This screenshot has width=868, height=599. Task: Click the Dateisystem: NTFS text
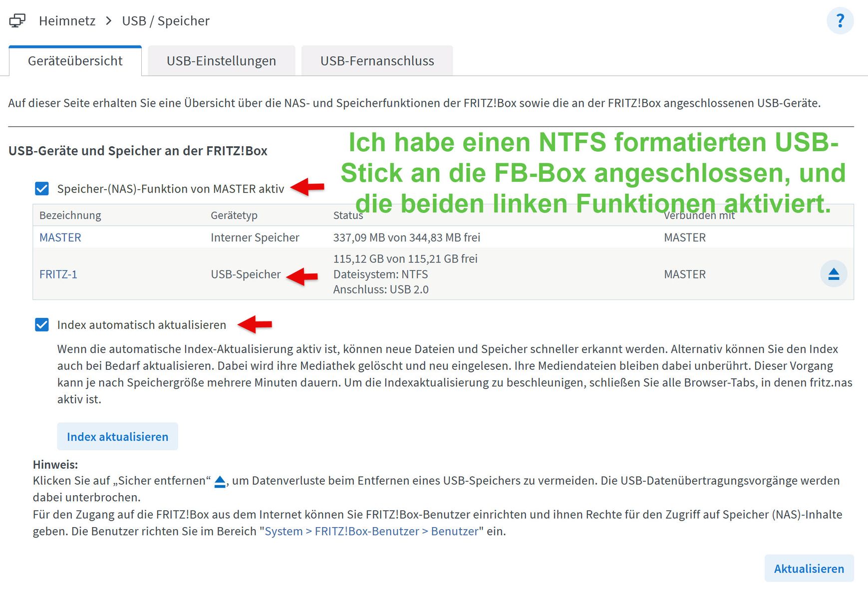coord(380,275)
